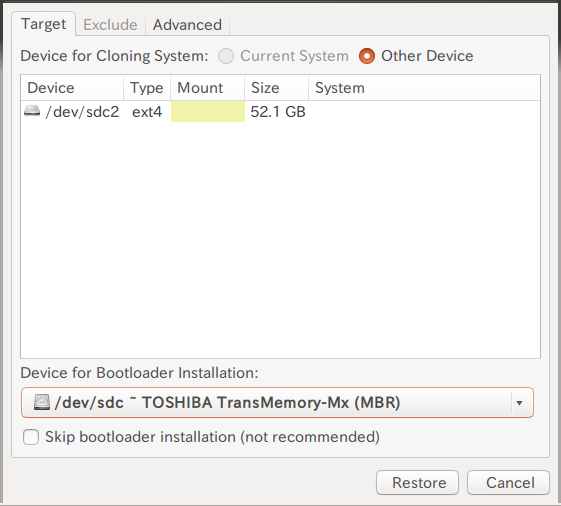Viewport: 561px width, 506px height.
Task: Select the Current System radio button
Action: pyautogui.click(x=226, y=56)
